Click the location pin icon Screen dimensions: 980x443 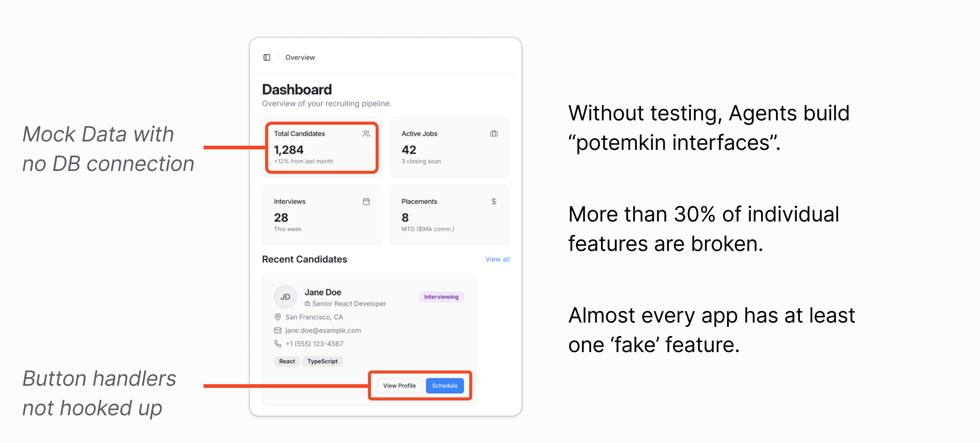click(x=278, y=317)
